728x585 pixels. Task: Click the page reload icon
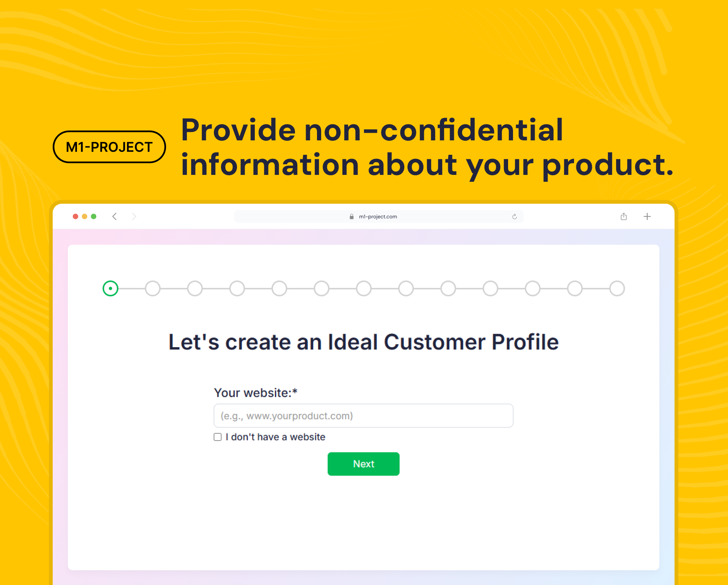[x=515, y=217]
